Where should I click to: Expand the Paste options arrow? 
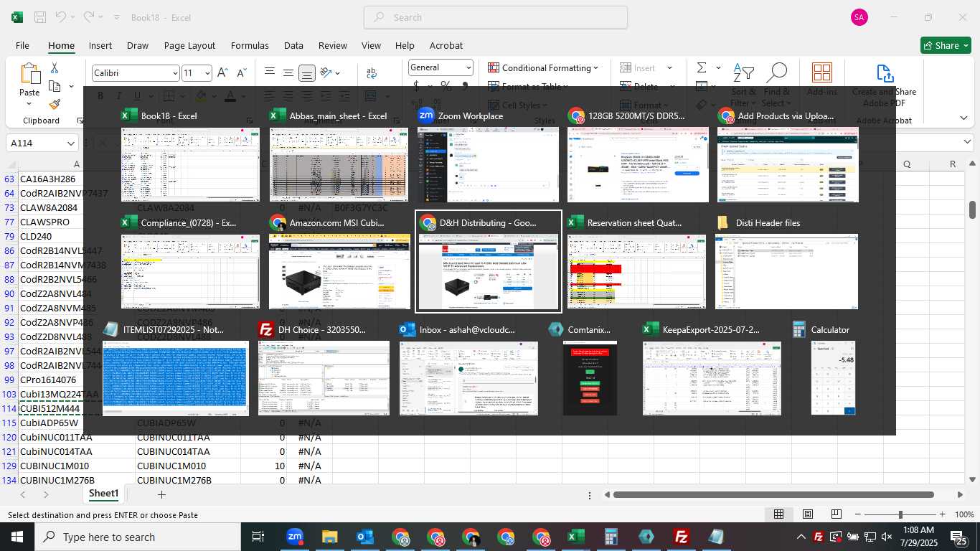(x=29, y=104)
